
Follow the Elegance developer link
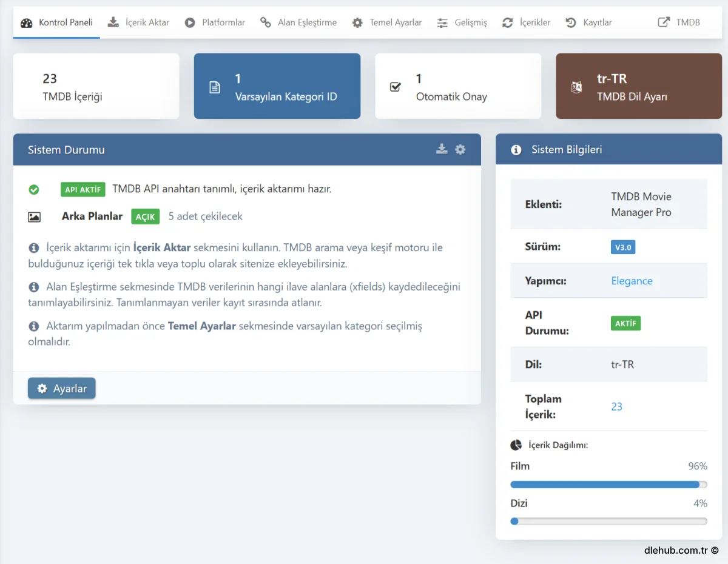[632, 281]
